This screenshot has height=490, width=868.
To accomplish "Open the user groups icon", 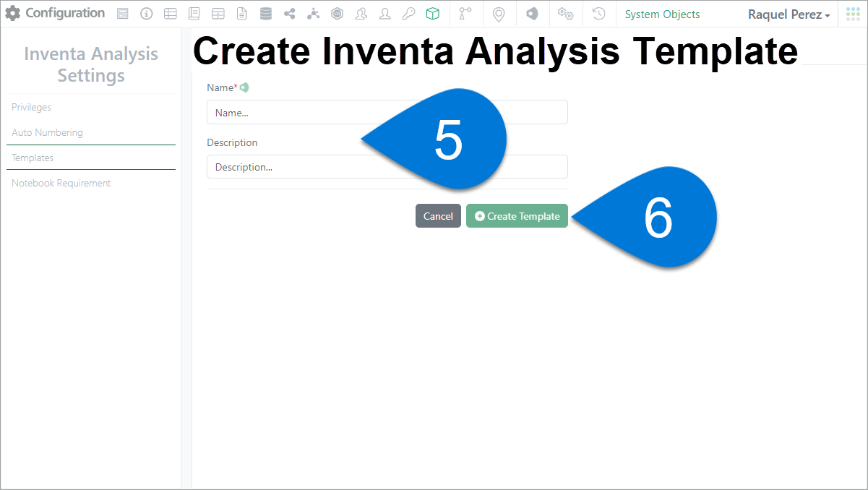I will 361,14.
